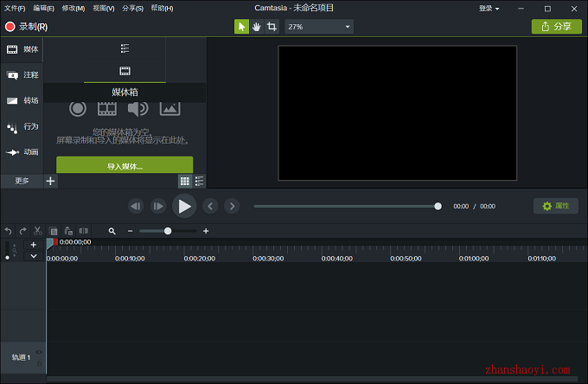Switch to the 转场 transitions tab
588x384 pixels.
[x=22, y=100]
